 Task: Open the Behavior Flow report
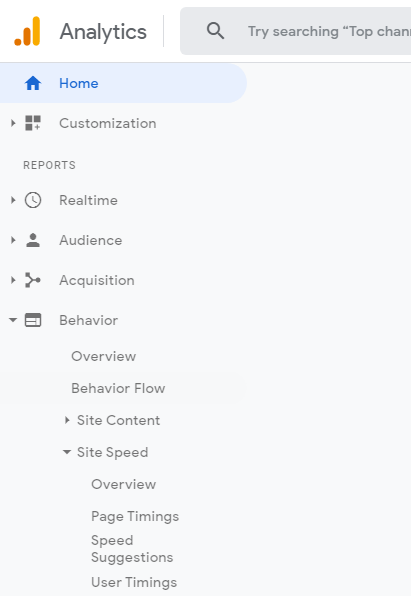[118, 388]
